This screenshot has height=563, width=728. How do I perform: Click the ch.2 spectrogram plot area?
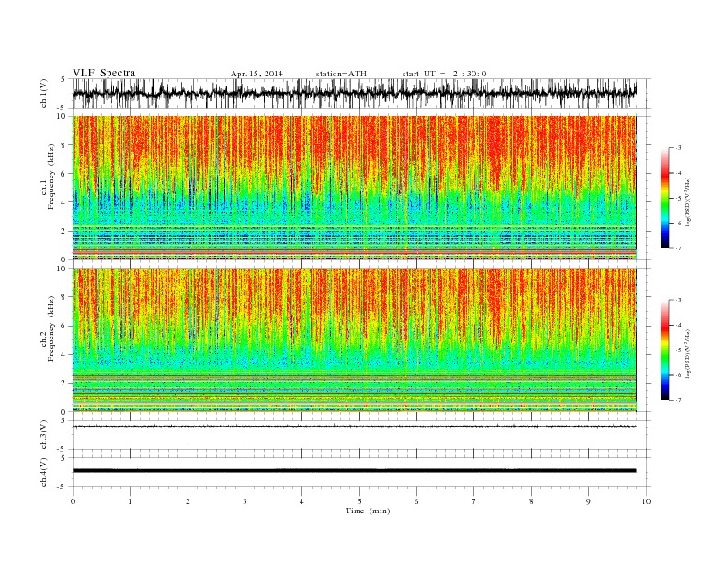[355, 340]
